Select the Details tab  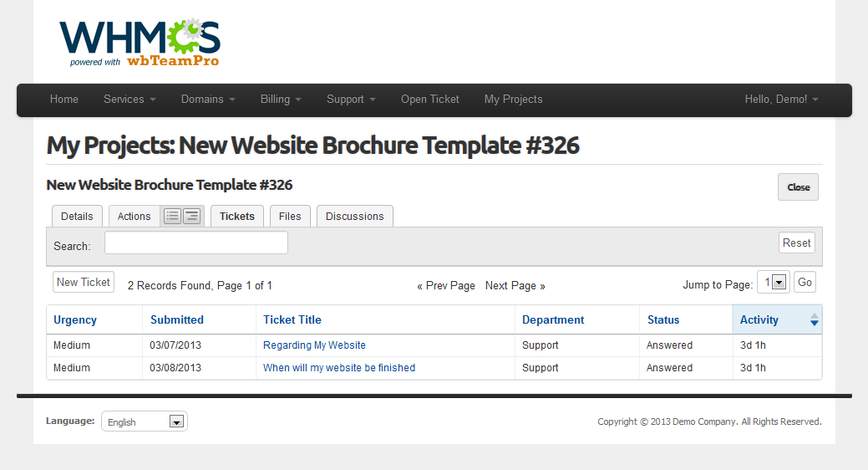[77, 217]
